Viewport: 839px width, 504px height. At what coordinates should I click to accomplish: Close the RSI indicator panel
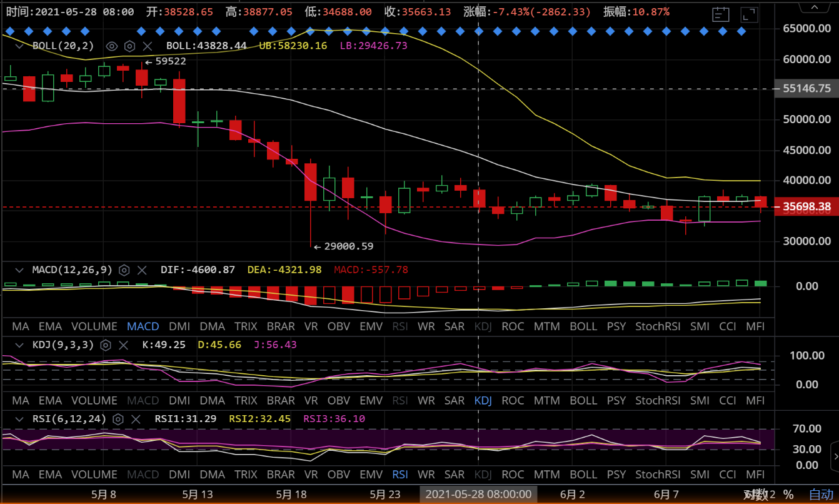(x=136, y=419)
